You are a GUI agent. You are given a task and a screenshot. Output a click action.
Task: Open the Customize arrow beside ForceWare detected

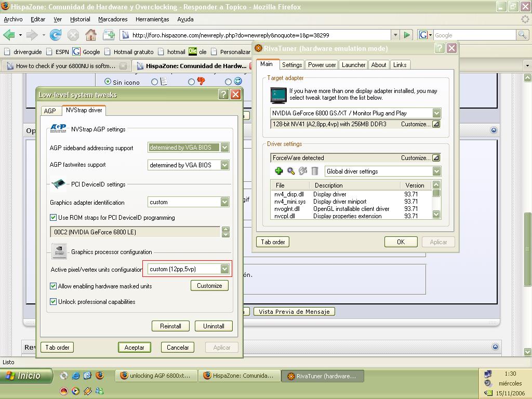(x=436, y=158)
